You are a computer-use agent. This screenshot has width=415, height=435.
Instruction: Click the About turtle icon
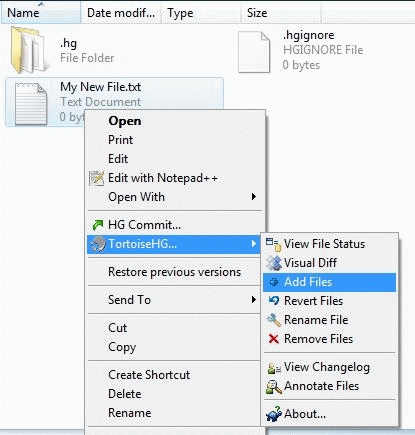point(274,414)
